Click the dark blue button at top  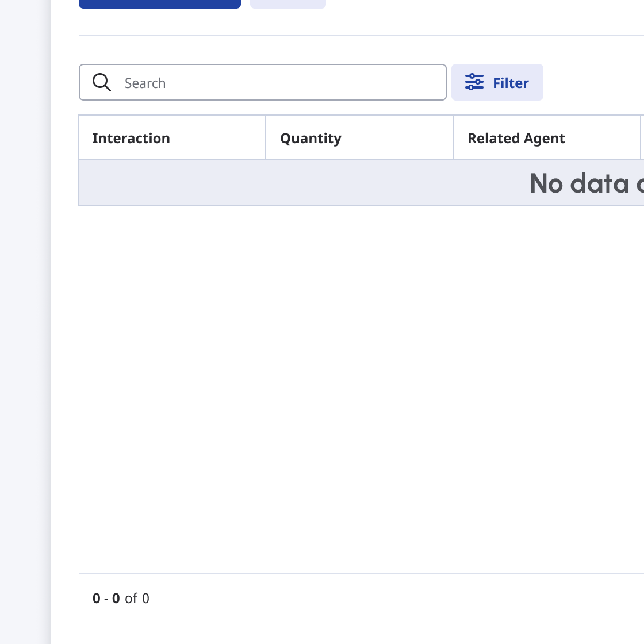pyautogui.click(x=160, y=4)
